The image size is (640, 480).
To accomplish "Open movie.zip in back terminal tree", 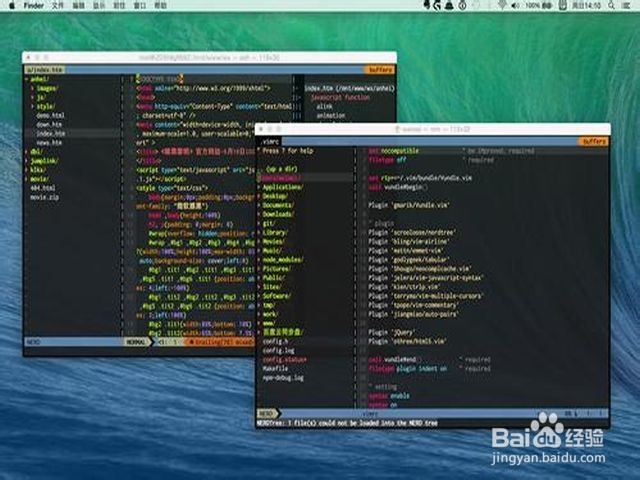I will click(44, 197).
